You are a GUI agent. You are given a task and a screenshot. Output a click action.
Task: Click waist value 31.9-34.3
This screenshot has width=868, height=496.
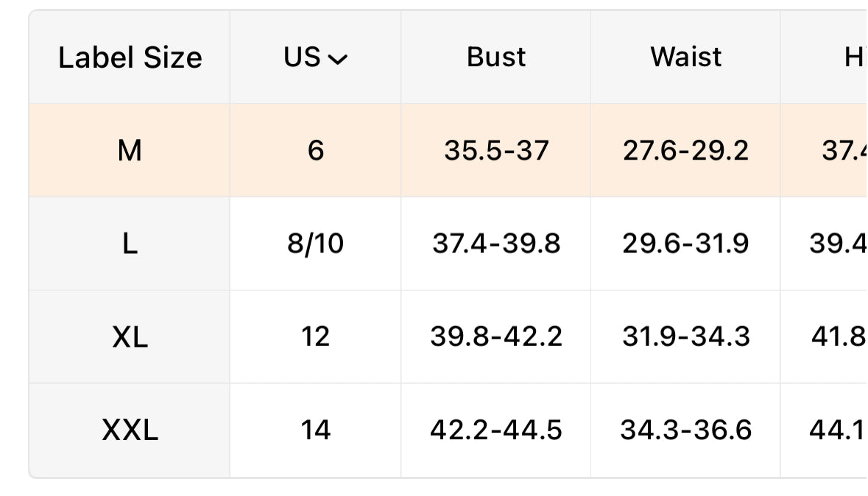[x=686, y=336]
